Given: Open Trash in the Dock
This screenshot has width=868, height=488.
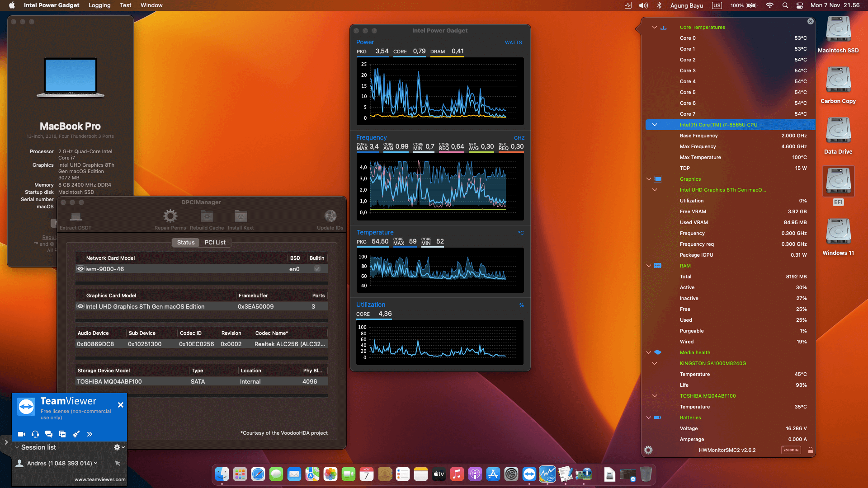Looking at the screenshot, I should coord(646,474).
